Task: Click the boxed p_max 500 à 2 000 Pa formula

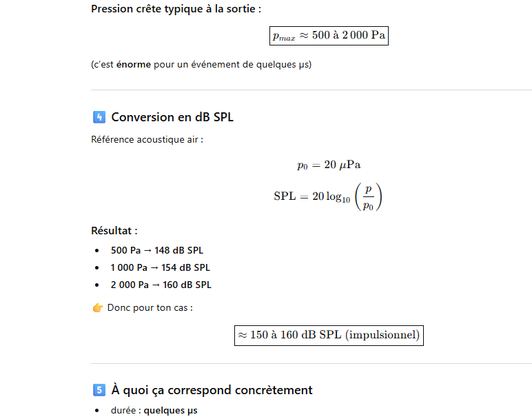Action: 329,35
